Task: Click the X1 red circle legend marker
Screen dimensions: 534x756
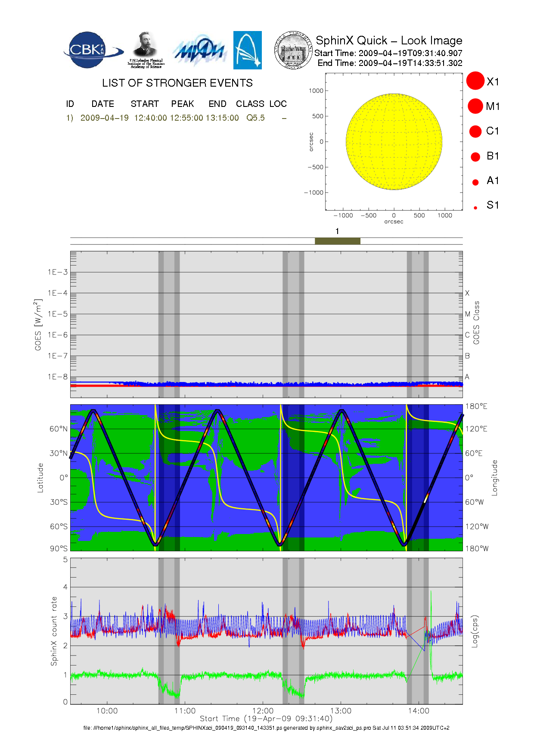Action: click(475, 81)
